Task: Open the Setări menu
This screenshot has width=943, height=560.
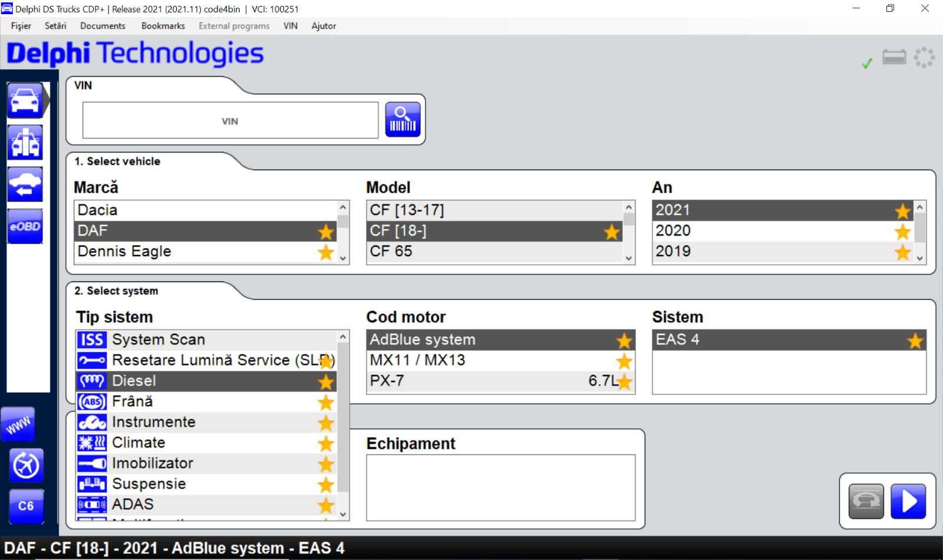Action: click(55, 26)
